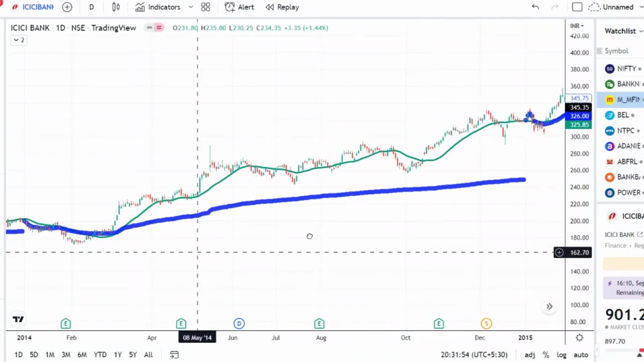Open the earnings marker near 08 May

coord(181,323)
